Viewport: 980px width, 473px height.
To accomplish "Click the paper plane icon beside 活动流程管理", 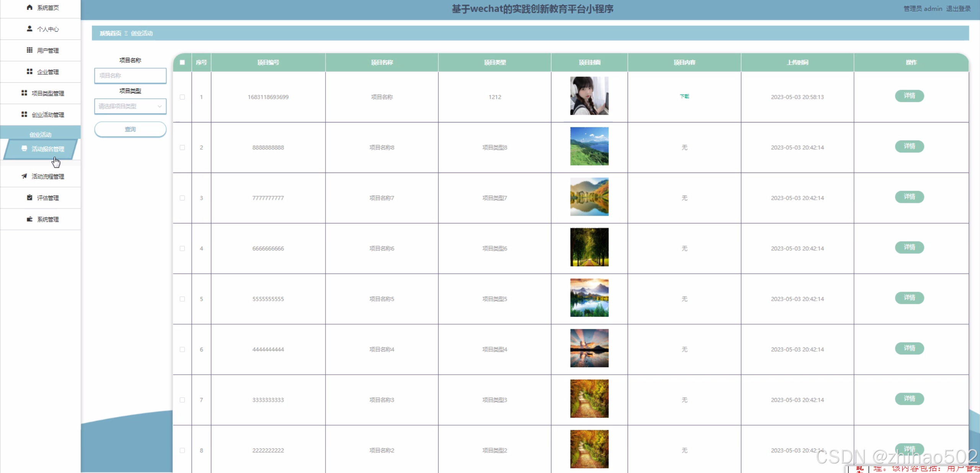I will 24,176.
